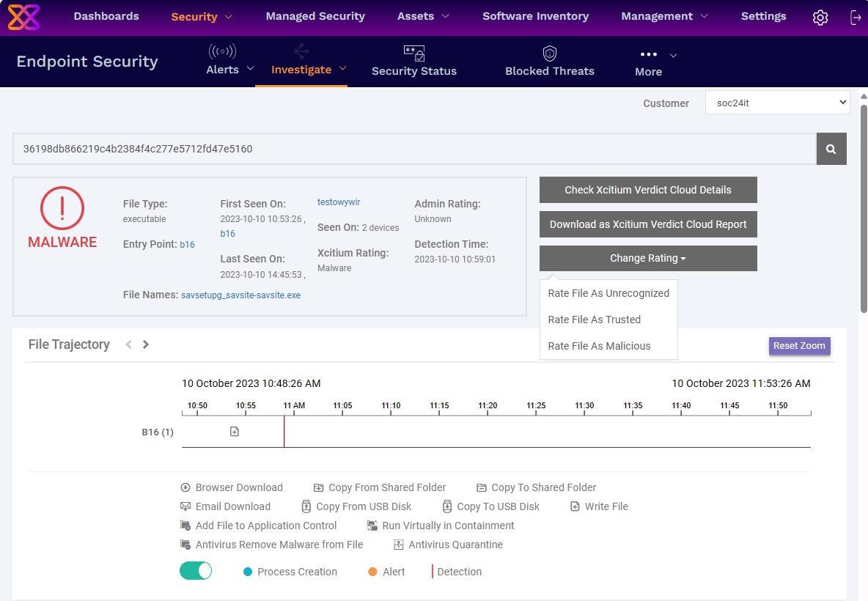Click the Copy To Shared Folder legend icon
The height and width of the screenshot is (601, 868).
(482, 487)
